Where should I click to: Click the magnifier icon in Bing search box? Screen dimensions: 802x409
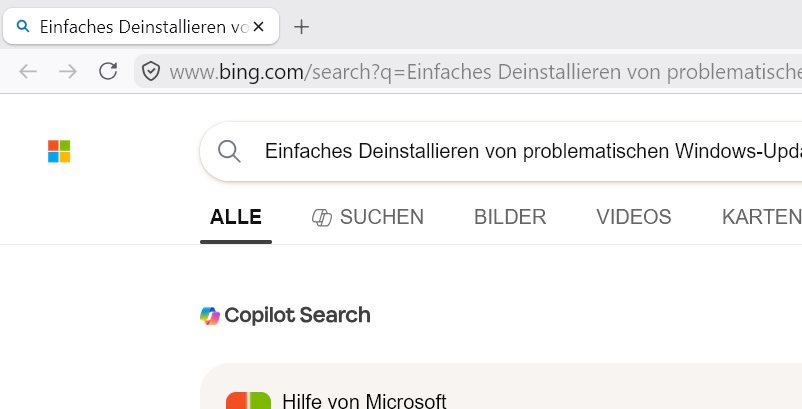pos(229,151)
